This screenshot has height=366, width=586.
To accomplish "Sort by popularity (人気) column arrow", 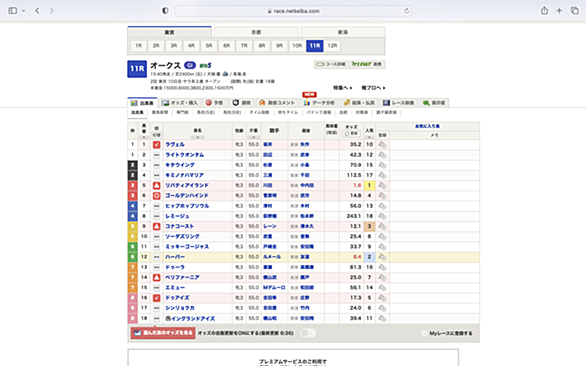I will [x=369, y=137].
